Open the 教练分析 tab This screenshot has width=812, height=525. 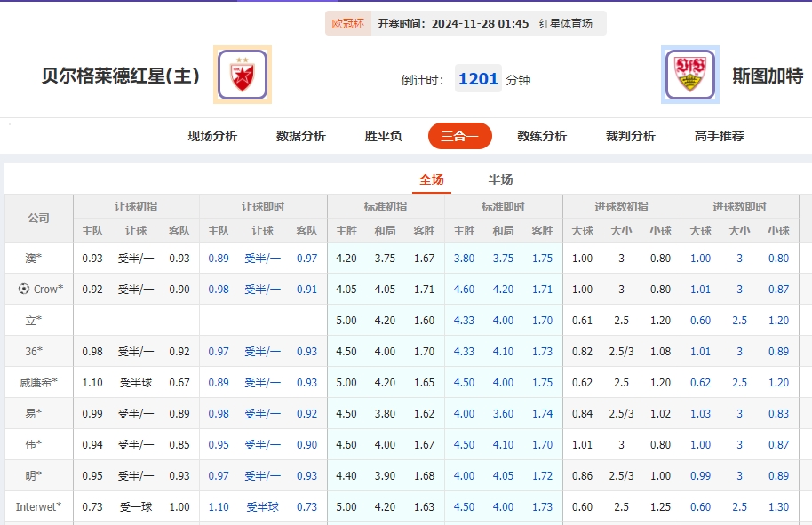point(540,135)
